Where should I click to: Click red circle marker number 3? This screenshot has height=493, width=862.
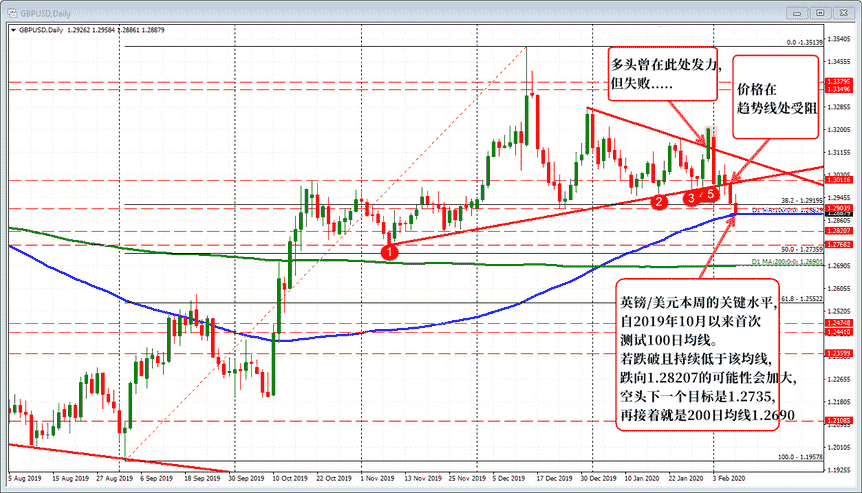(x=691, y=198)
